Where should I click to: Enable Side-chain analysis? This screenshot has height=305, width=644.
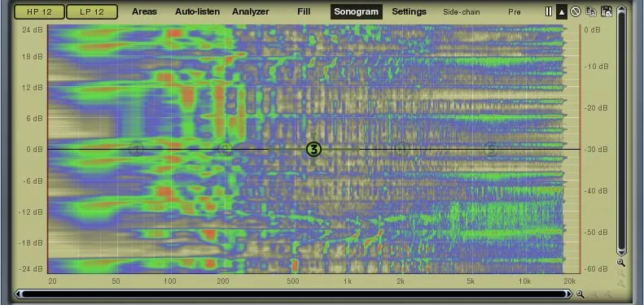pos(462,12)
